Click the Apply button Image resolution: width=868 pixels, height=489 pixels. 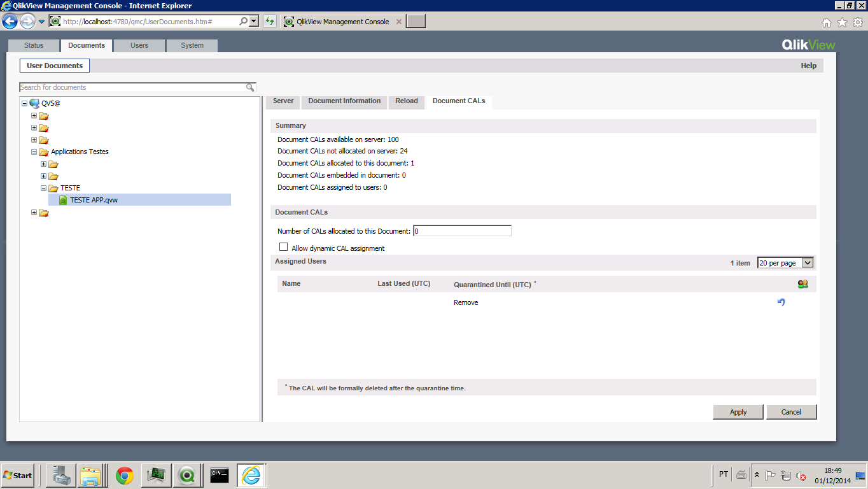(738, 412)
